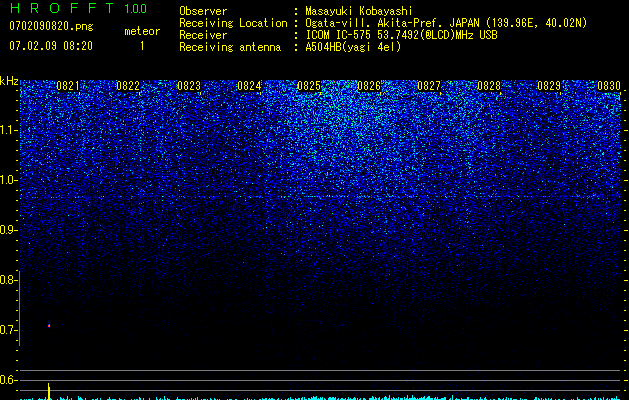Viewport: 629px width, 400px height.
Task: Click the 0824 time marker
Action: [x=249, y=86]
